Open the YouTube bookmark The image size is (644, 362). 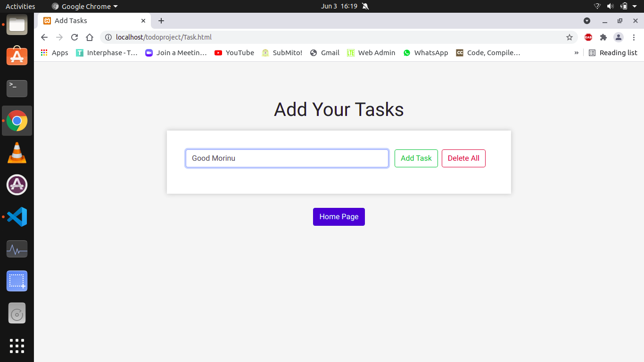[x=234, y=53]
